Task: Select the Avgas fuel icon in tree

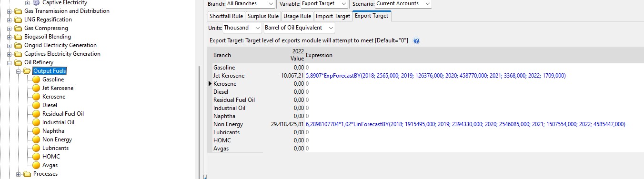Action: click(x=36, y=165)
